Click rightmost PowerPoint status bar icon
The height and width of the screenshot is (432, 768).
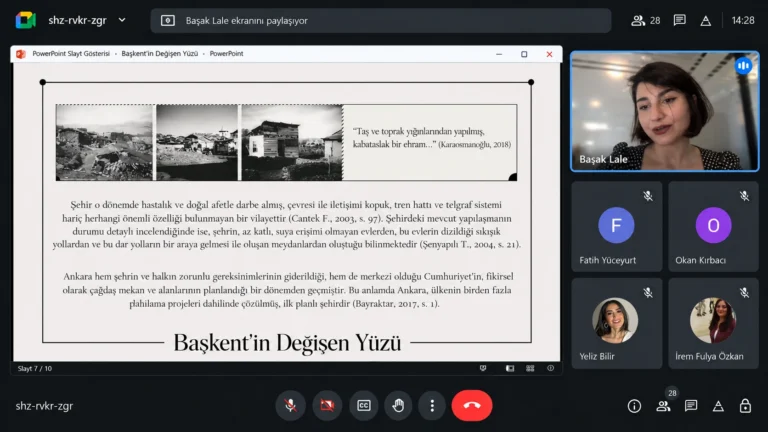pyautogui.click(x=551, y=368)
